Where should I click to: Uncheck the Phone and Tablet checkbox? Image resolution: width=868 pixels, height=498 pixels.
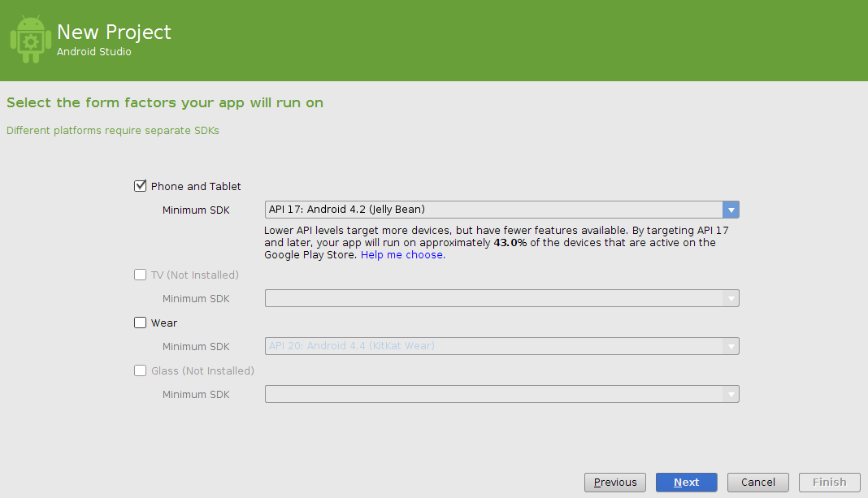tap(140, 186)
